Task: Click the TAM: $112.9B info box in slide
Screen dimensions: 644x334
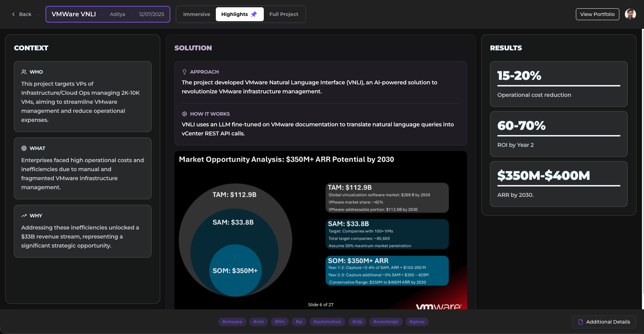Action: (387, 198)
